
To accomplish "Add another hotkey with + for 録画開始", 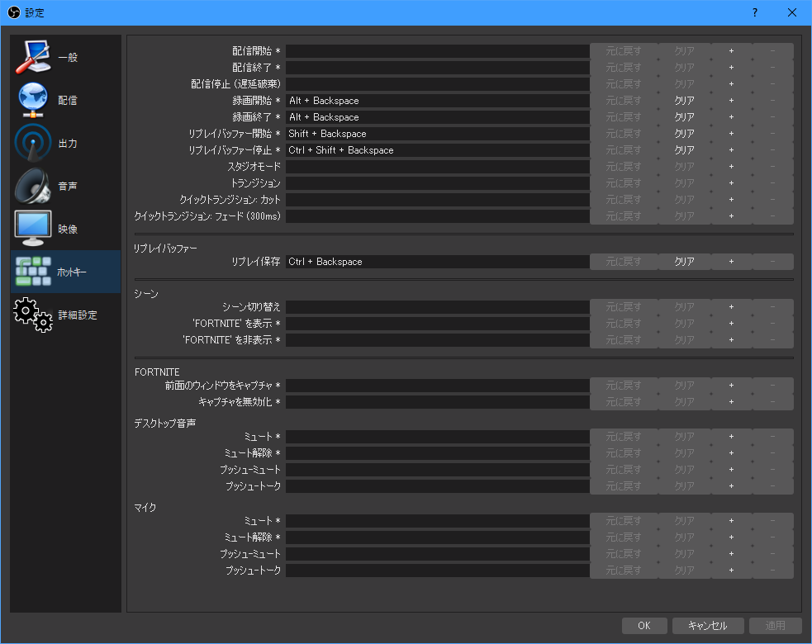I will 731,101.
